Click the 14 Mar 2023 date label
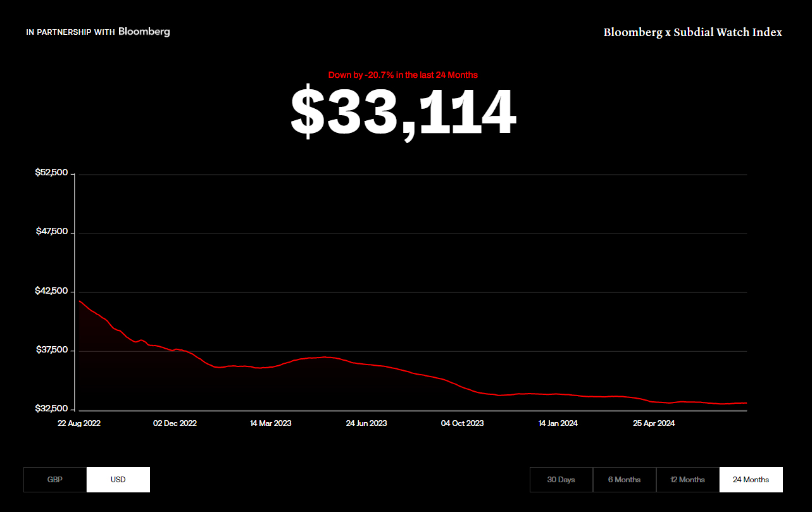The height and width of the screenshot is (512, 812). 271,423
